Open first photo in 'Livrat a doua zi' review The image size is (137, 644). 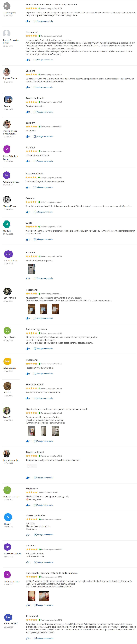tap(32, 431)
